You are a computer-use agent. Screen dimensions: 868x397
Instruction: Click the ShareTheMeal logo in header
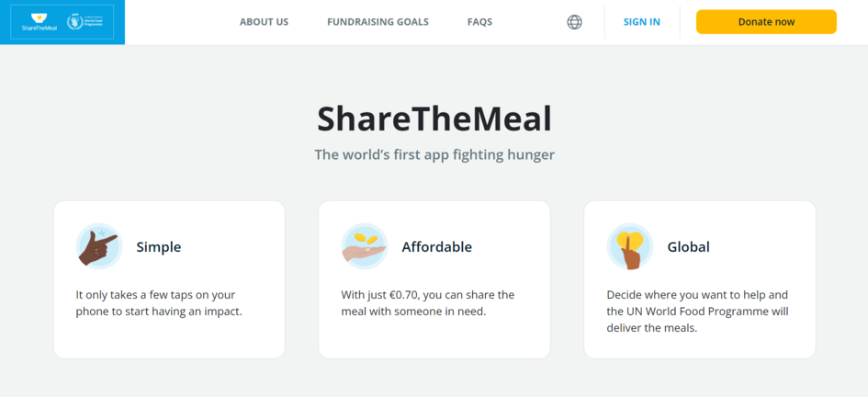(39, 22)
